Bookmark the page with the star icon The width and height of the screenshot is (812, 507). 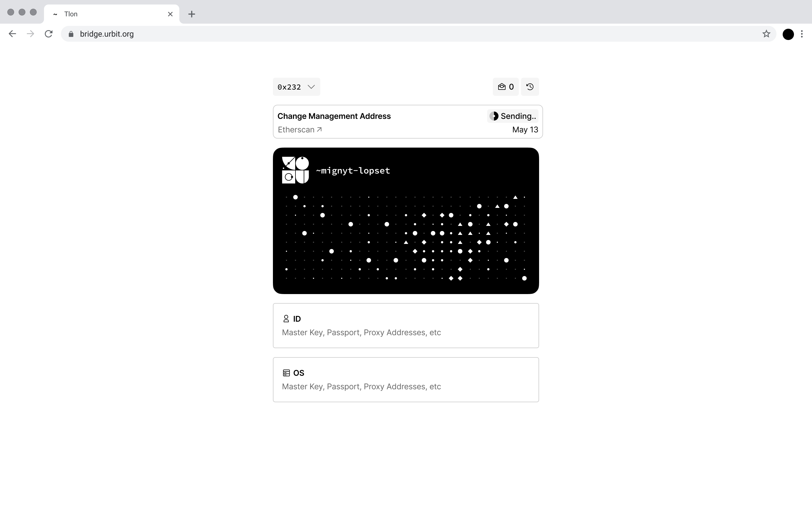pos(766,34)
